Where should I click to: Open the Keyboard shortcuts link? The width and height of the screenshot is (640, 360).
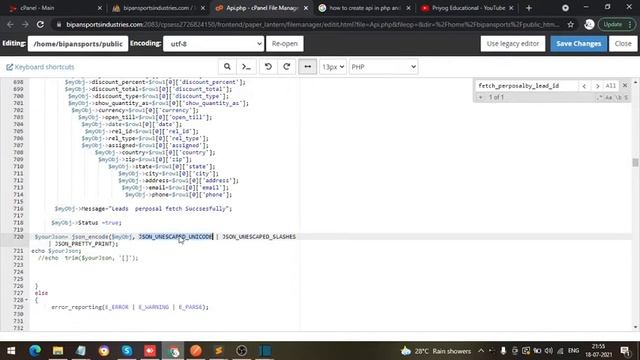tap(40, 67)
